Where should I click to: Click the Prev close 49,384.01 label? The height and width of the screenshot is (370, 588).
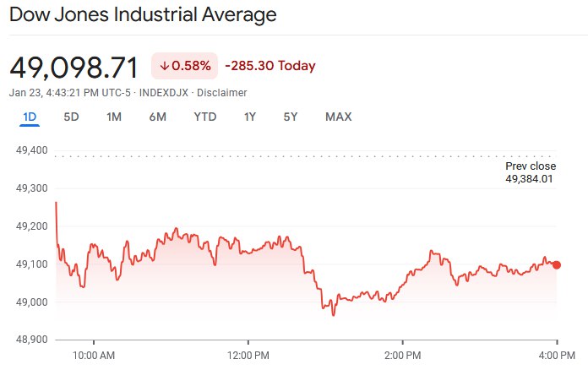[x=531, y=172]
